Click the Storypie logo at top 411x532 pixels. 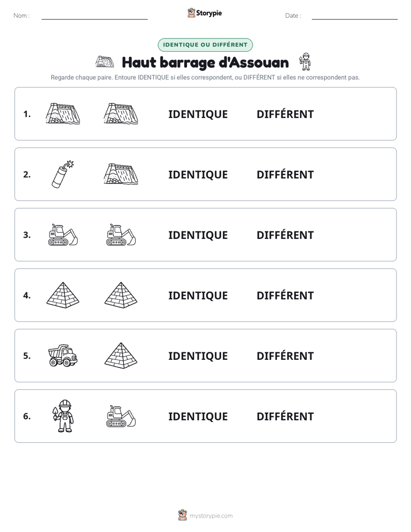[x=204, y=13]
